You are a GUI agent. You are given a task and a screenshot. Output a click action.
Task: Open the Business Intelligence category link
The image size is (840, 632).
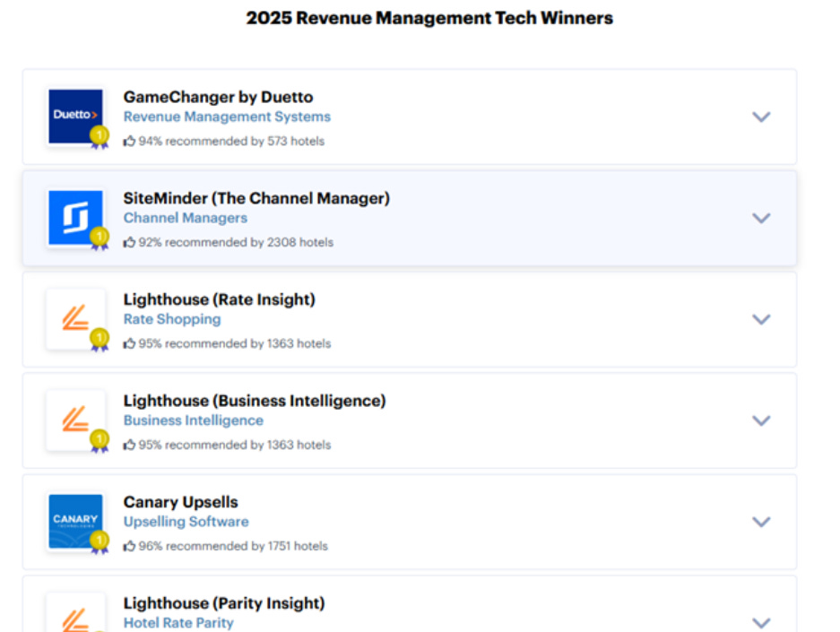coord(194,420)
